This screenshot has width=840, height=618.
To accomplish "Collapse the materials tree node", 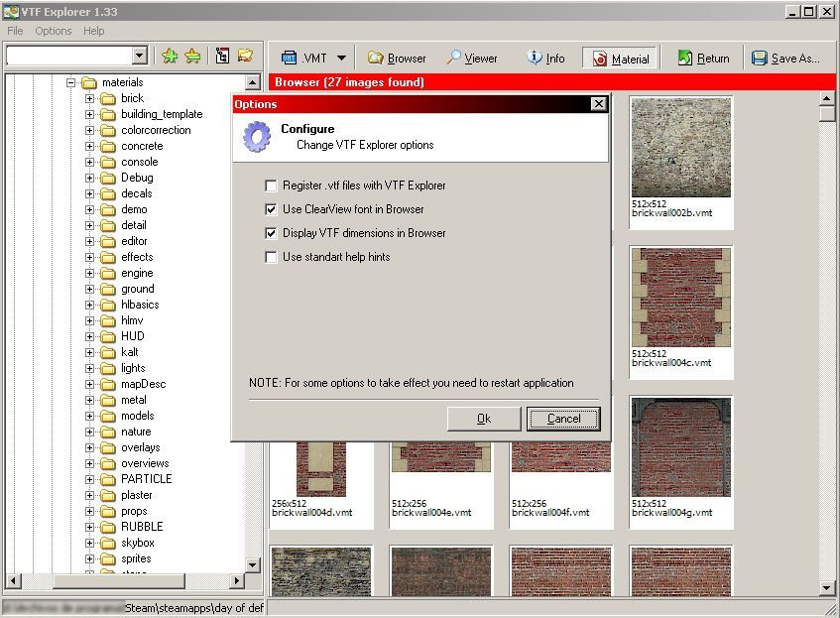I will 70,82.
